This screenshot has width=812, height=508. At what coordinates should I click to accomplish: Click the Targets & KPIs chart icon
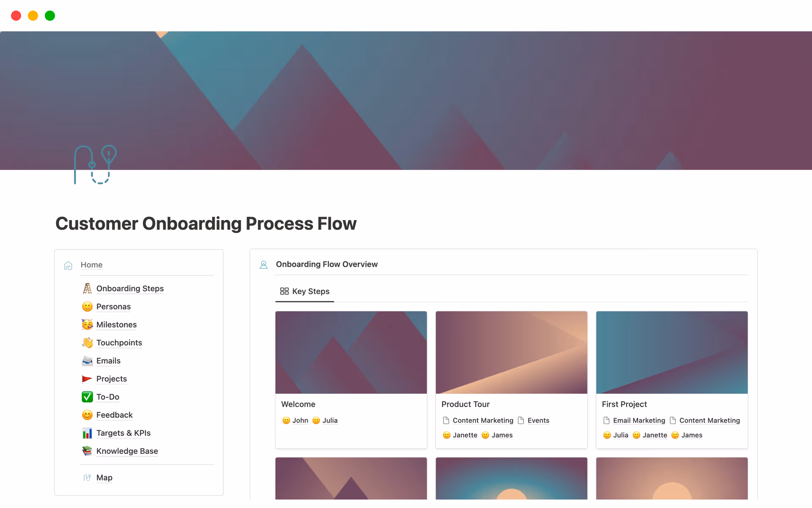pos(87,433)
